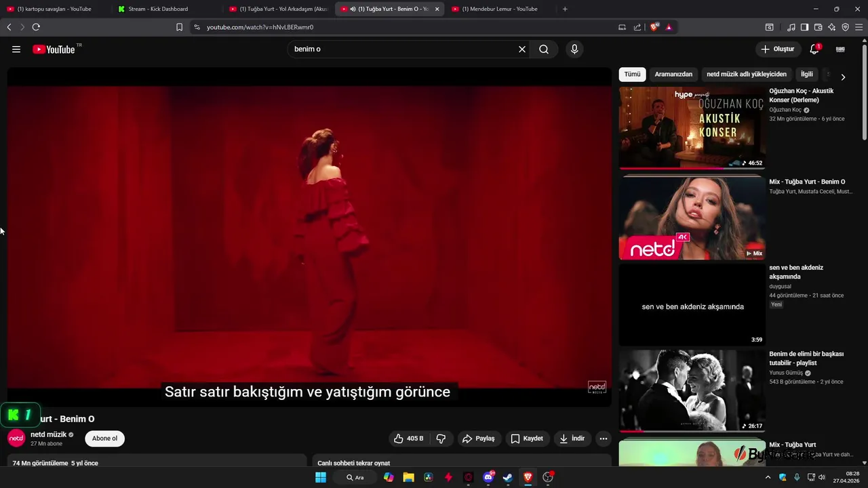Open the taskbar volume speaker icon
Viewport: 868px width, 488px height.
click(822, 477)
